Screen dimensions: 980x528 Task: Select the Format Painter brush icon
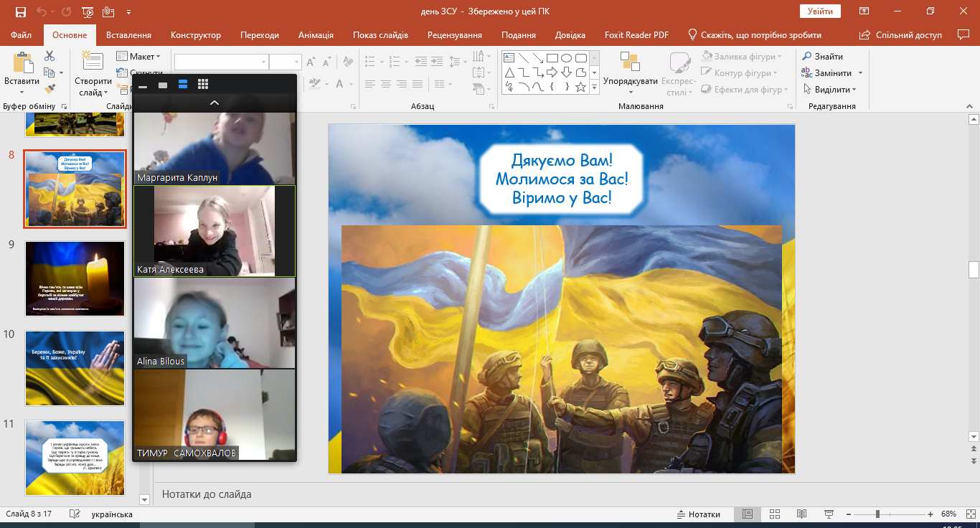point(50,89)
